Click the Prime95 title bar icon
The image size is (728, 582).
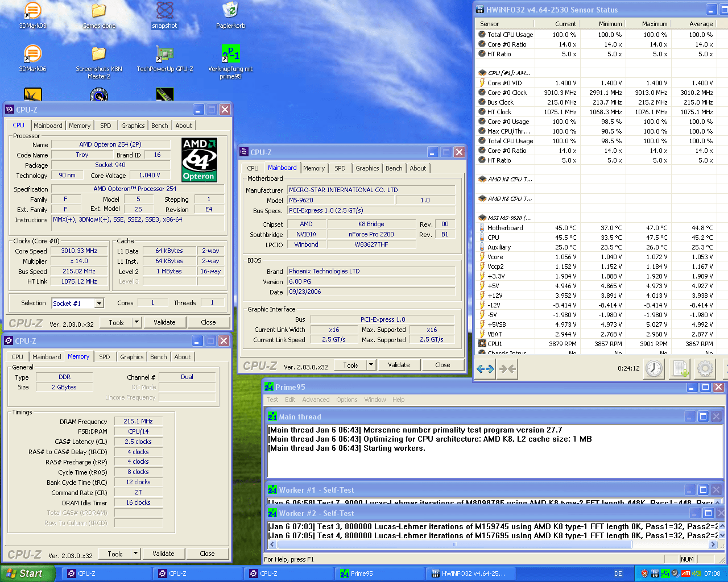[x=270, y=387]
